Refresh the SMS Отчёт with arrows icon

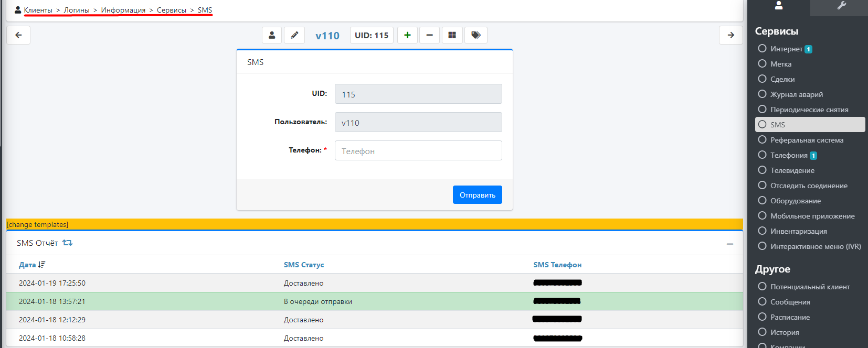pos(67,243)
